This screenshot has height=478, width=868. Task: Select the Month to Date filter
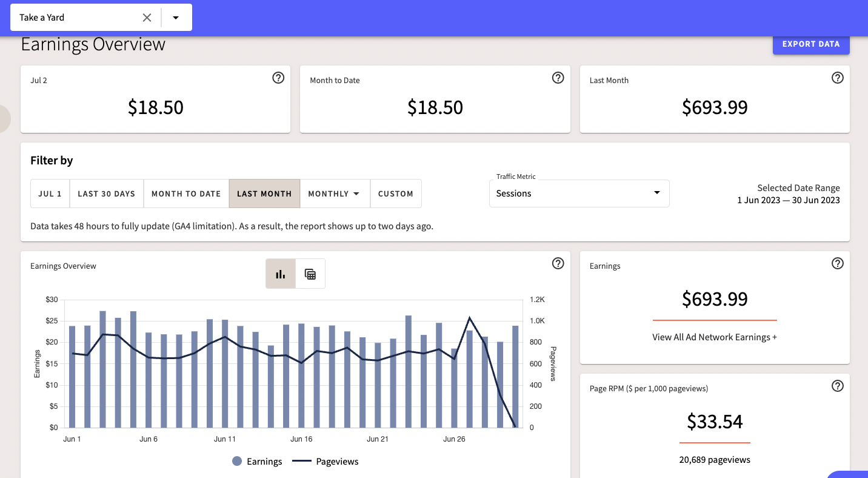click(186, 194)
